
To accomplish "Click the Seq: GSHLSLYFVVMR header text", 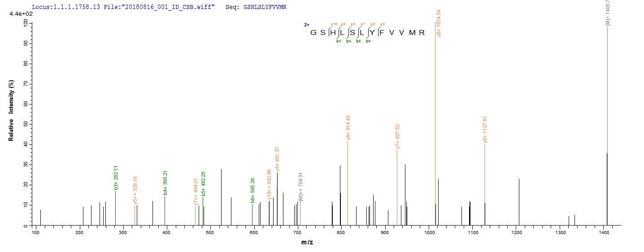I will 256,8.
